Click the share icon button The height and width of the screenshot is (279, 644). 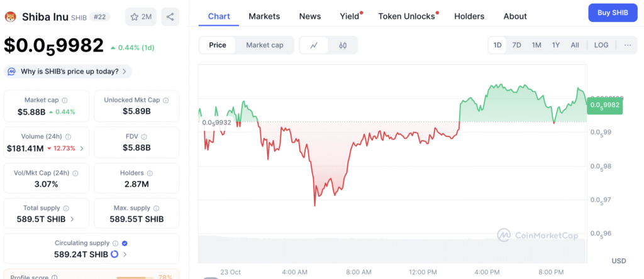(x=170, y=17)
